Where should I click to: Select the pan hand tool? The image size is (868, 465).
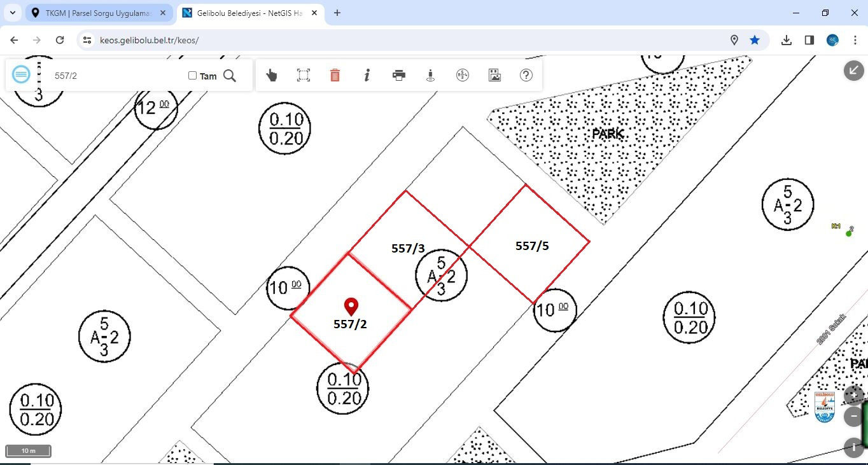point(272,75)
